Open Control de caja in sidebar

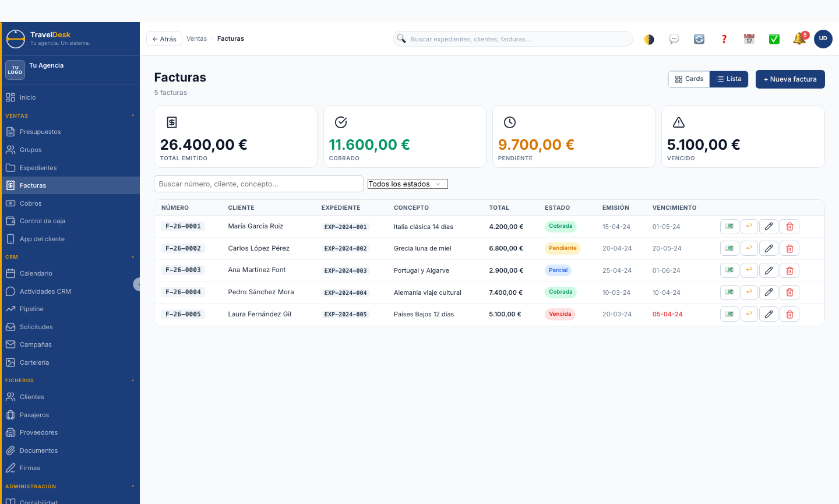(70, 221)
